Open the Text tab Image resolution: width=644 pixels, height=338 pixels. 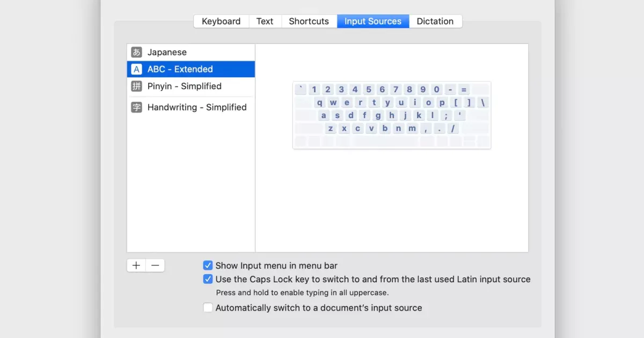[265, 21]
